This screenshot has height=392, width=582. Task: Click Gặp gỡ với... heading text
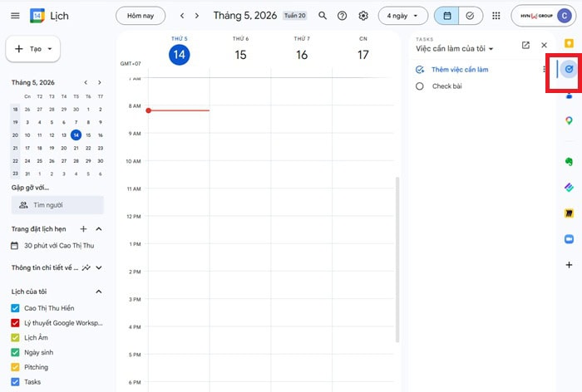click(30, 188)
